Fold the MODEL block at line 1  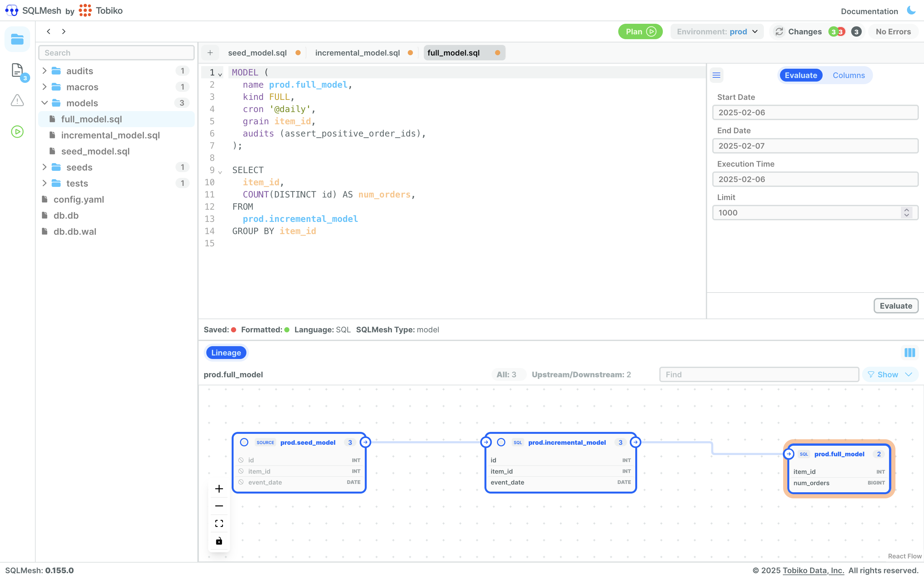(x=220, y=74)
